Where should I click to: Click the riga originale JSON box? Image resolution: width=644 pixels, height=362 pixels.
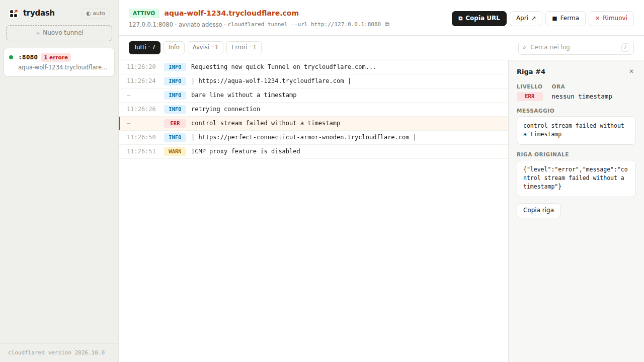(576, 178)
